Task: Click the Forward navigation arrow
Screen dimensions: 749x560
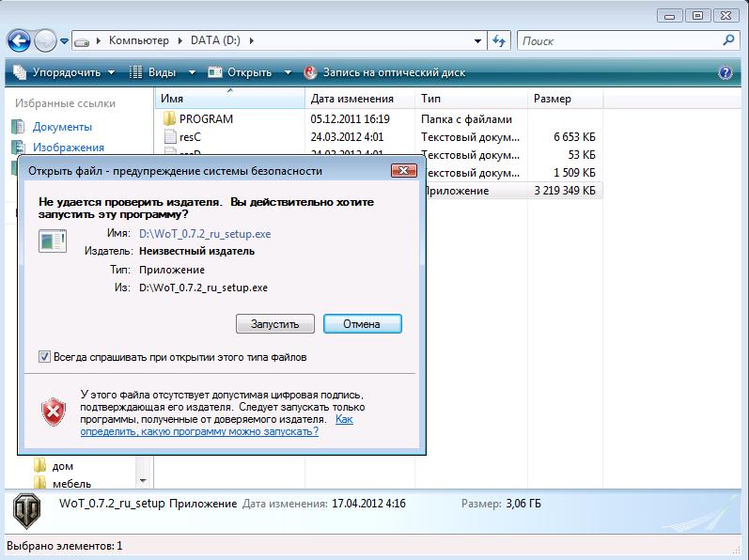Action: pyautogui.click(x=45, y=41)
